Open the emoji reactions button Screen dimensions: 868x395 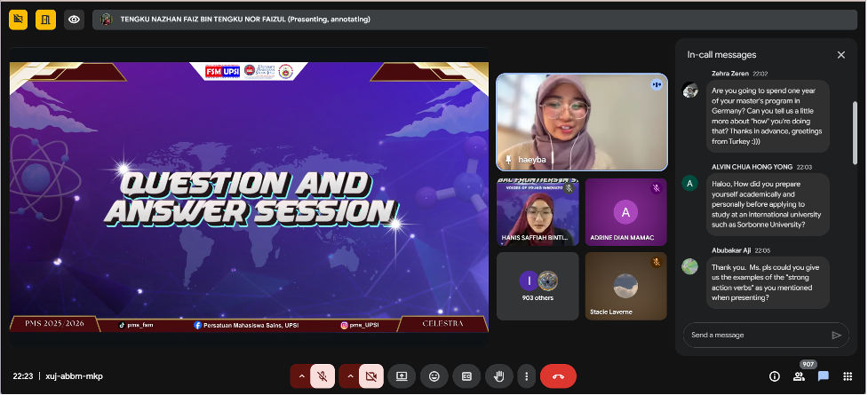434,376
